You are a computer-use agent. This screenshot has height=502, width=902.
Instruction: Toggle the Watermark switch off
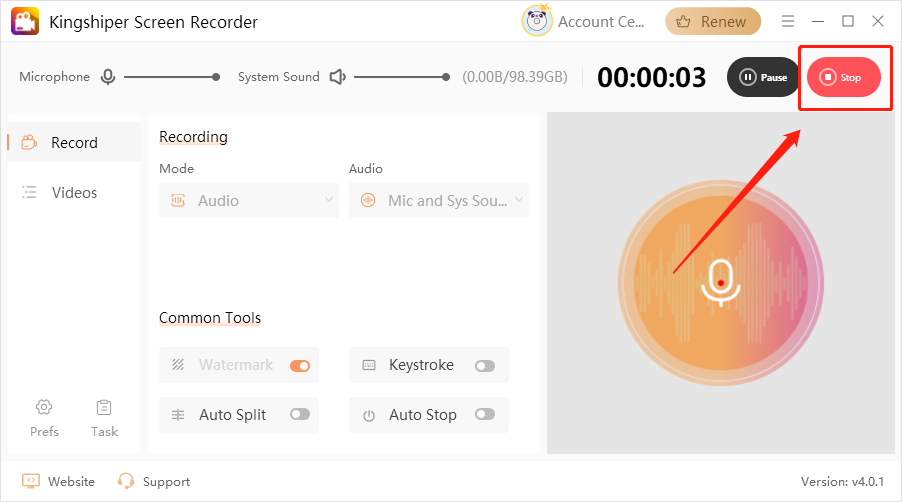point(300,366)
